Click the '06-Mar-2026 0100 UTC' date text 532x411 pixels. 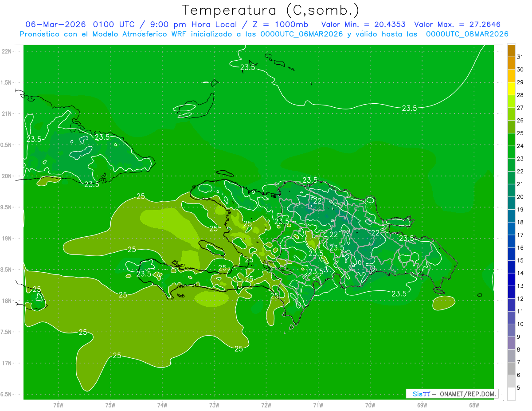[x=82, y=24]
